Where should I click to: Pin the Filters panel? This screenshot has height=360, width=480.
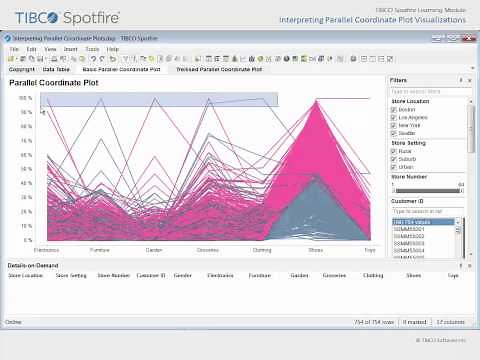click(461, 80)
